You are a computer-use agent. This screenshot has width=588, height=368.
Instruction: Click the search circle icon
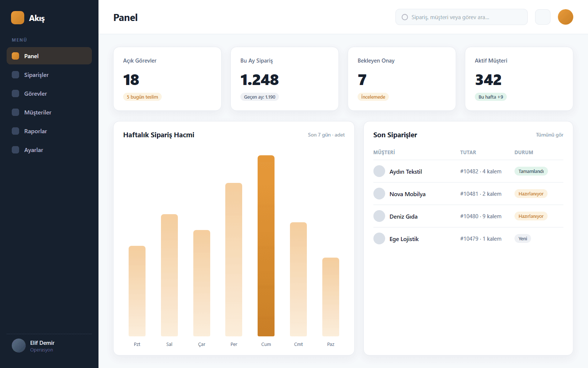click(x=405, y=17)
